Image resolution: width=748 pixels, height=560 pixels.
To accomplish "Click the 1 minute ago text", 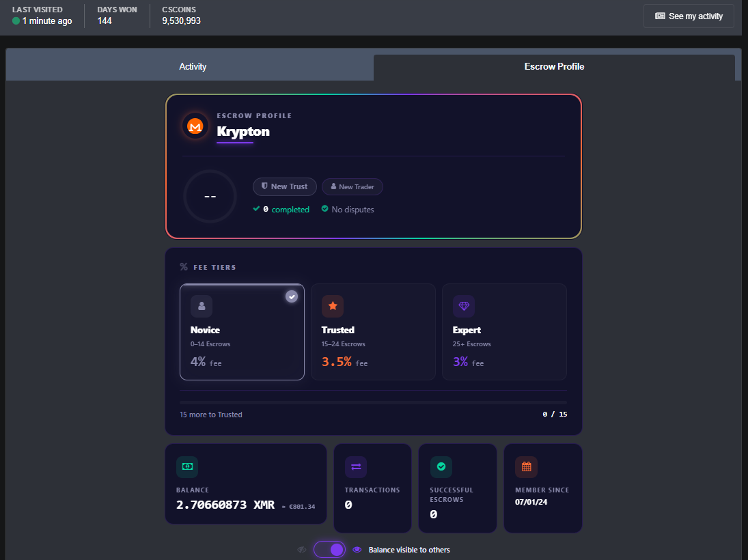I will 47,21.
